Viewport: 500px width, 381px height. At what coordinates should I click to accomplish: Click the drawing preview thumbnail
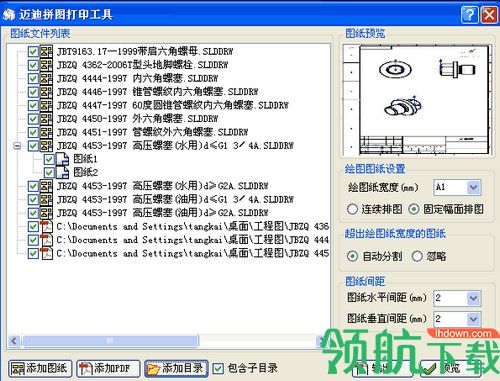417,100
